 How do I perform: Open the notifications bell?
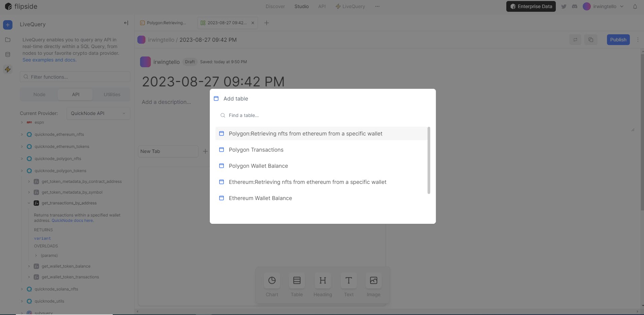pos(635,6)
